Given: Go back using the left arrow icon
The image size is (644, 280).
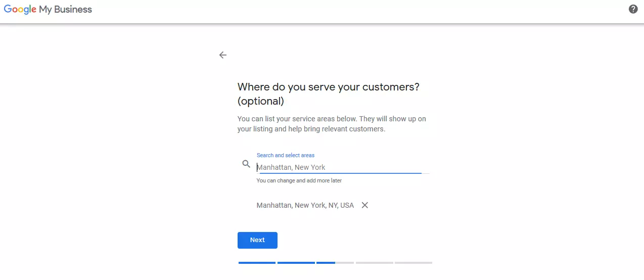Looking at the screenshot, I should click(x=223, y=55).
